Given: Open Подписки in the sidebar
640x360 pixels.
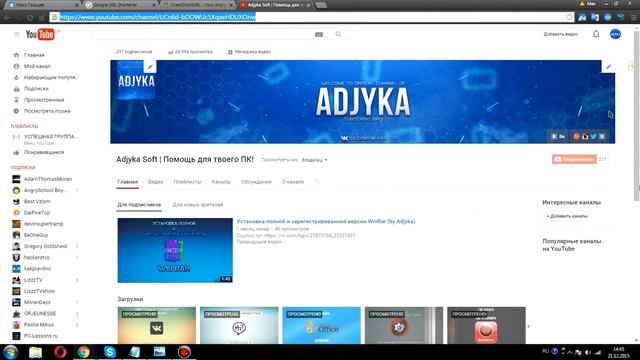Looking at the screenshot, I should point(36,89).
